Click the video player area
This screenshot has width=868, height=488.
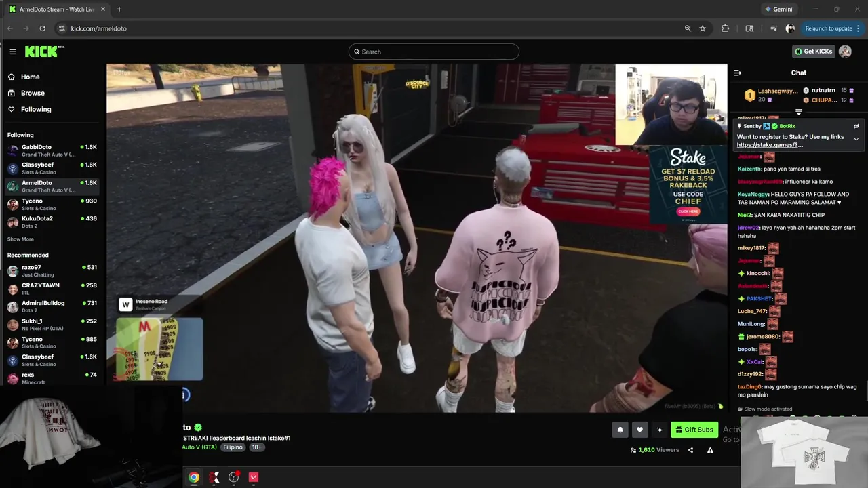point(416,238)
